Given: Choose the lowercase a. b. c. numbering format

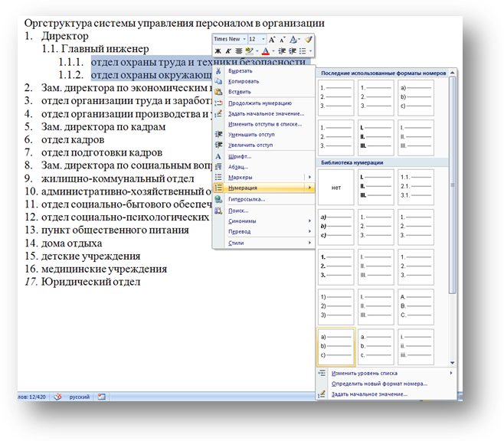Looking at the screenshot, I should [x=376, y=347].
